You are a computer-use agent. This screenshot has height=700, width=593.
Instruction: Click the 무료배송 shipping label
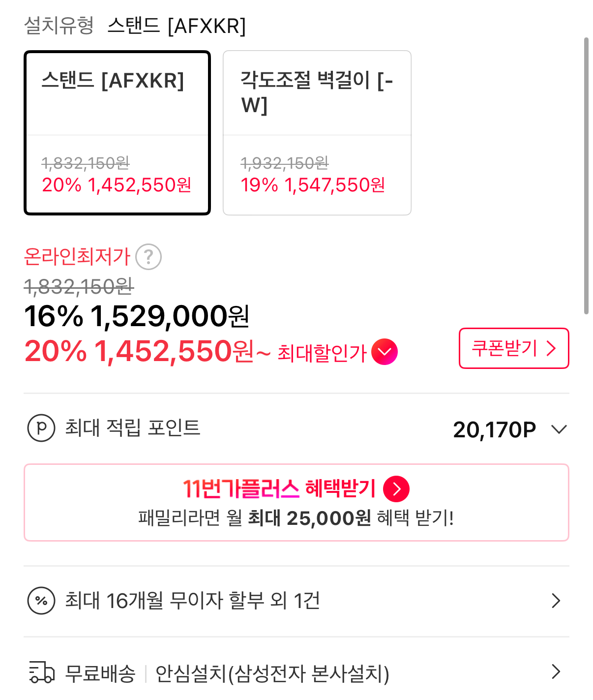pos(100,673)
